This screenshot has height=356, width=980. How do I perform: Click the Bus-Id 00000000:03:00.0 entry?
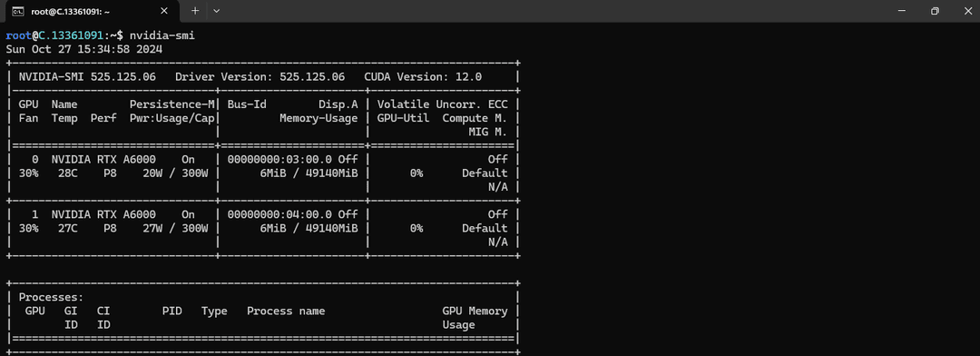click(x=280, y=160)
